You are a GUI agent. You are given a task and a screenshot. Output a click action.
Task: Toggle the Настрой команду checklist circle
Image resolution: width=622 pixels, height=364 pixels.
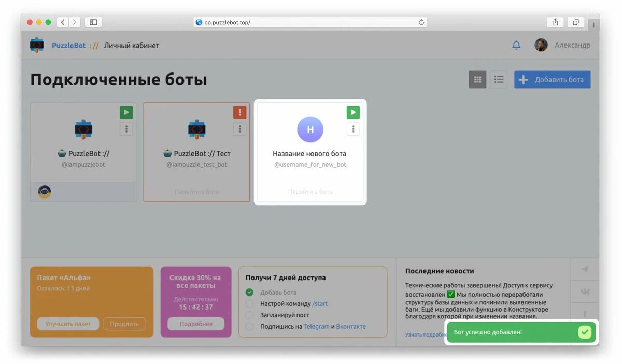(x=249, y=303)
